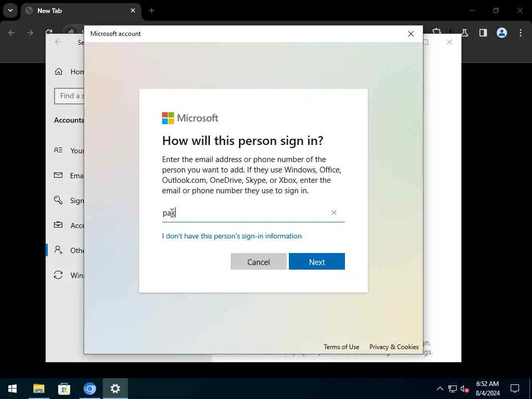Go to Settings Home via the house icon
The height and width of the screenshot is (399, 532).
pos(59,72)
